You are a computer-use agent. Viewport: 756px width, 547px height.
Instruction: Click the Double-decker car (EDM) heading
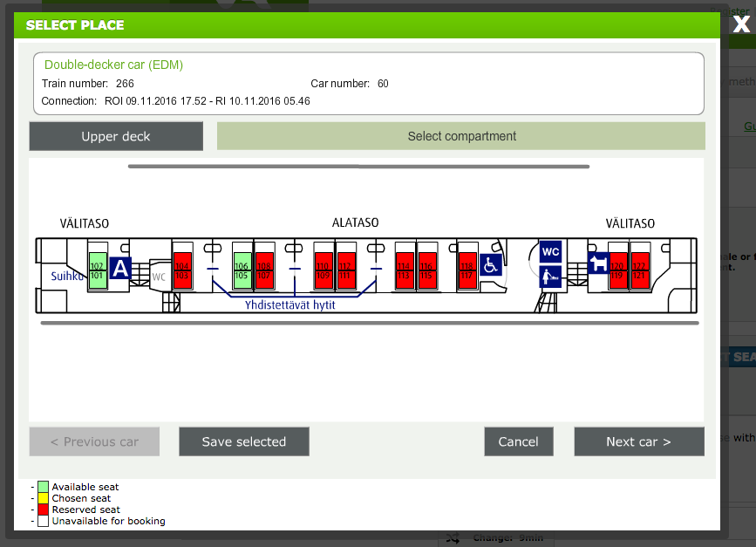click(x=113, y=65)
